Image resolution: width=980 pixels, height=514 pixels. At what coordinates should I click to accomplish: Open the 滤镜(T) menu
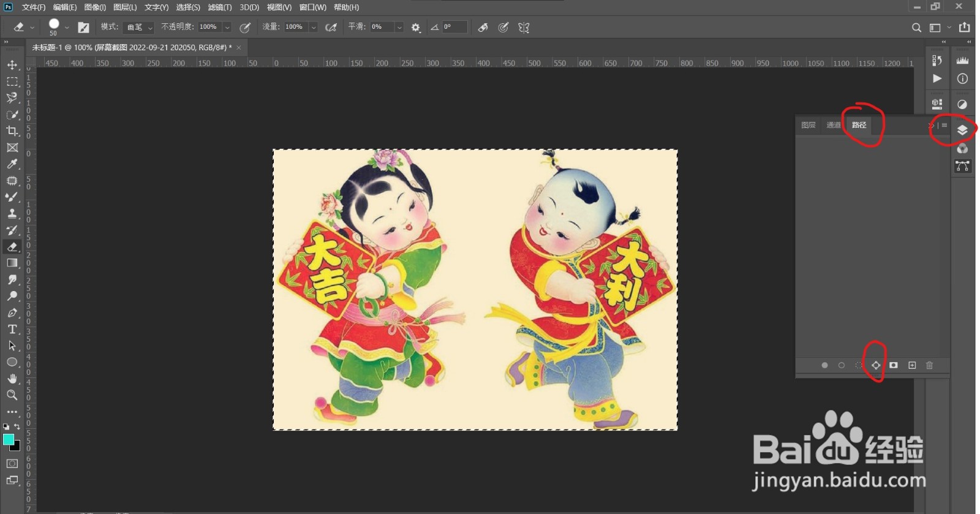pos(220,7)
